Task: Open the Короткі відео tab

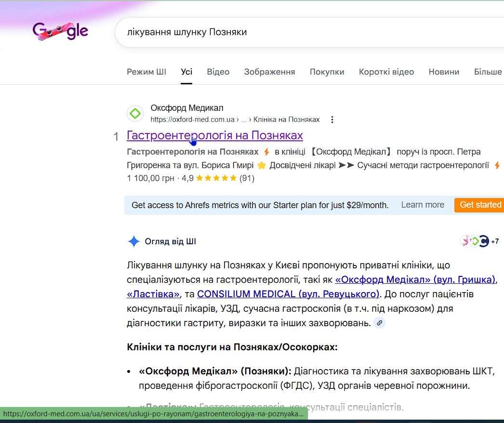Action: coord(386,72)
